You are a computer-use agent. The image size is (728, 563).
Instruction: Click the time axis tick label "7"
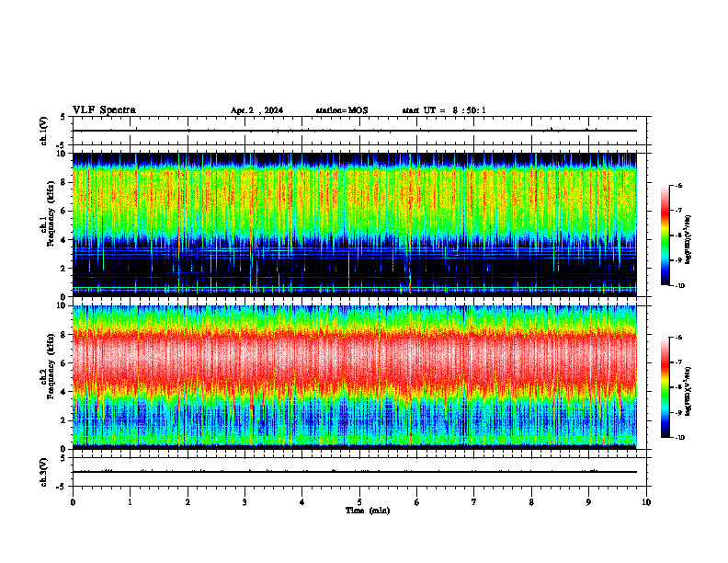474,502
